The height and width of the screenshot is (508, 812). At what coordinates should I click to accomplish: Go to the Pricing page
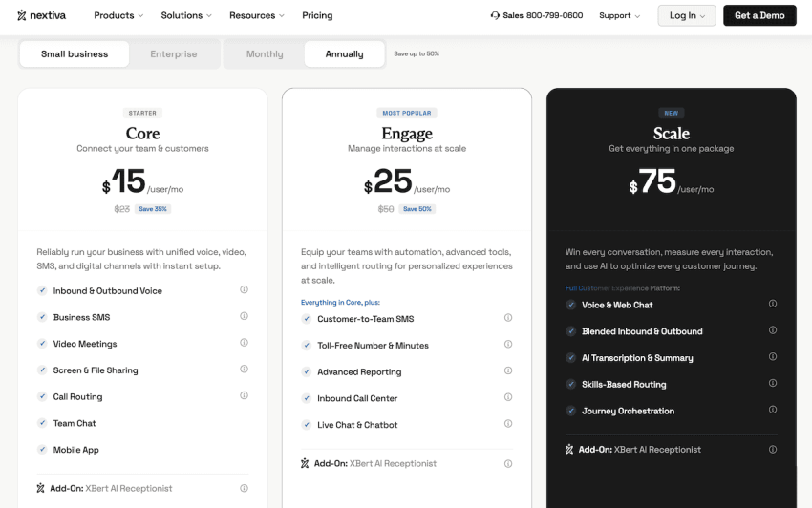(x=317, y=15)
